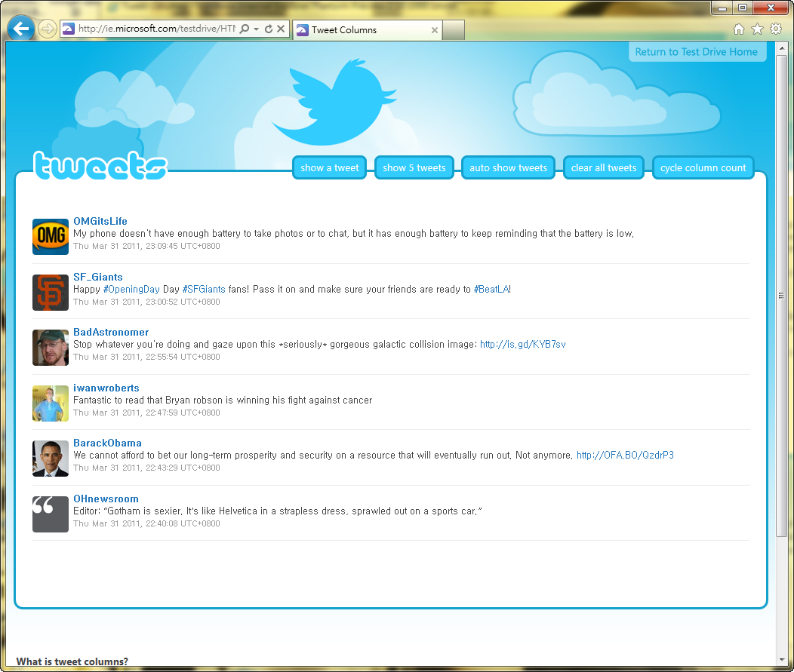Click the search magnifier in address bar

(x=245, y=29)
